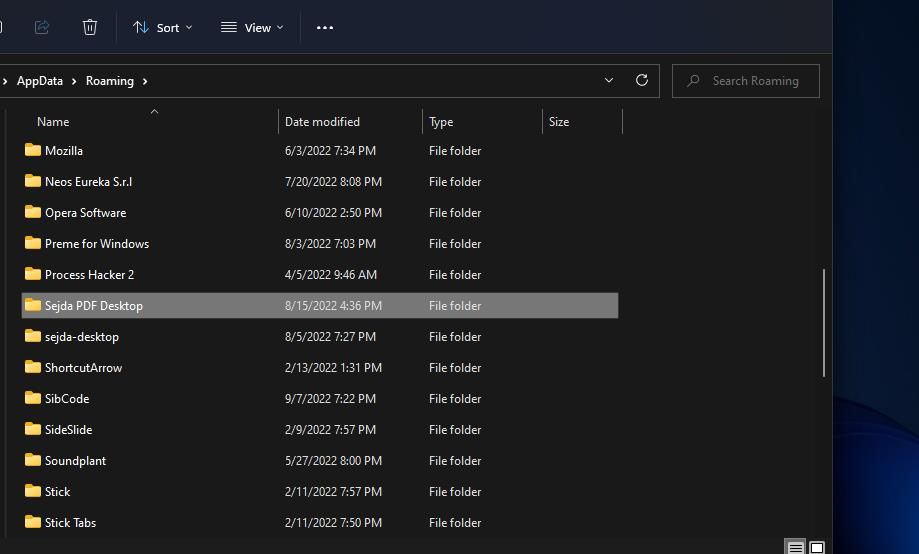Click the search magnifier icon
Viewport: 919px width, 554px height.
pos(694,81)
